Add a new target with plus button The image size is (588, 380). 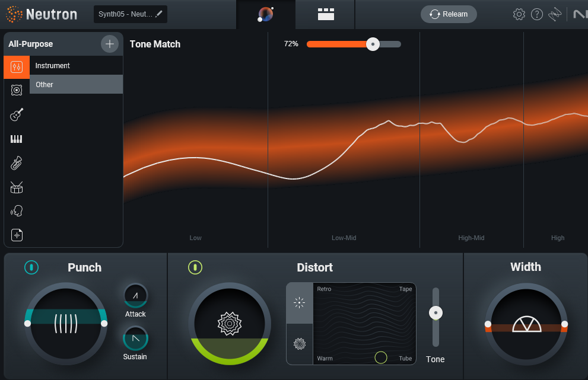[110, 44]
